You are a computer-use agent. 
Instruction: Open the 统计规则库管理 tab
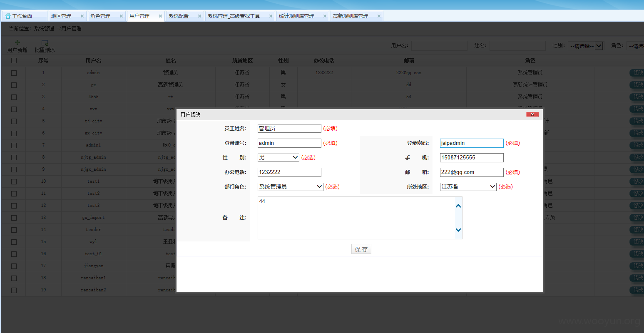(296, 16)
